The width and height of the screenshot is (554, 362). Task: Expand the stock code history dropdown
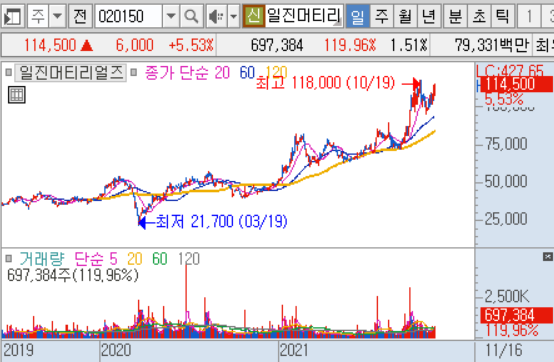[171, 16]
